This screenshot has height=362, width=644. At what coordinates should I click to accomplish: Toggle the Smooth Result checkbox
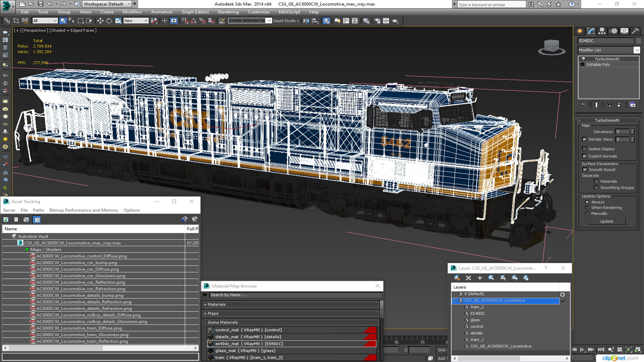pyautogui.click(x=585, y=170)
